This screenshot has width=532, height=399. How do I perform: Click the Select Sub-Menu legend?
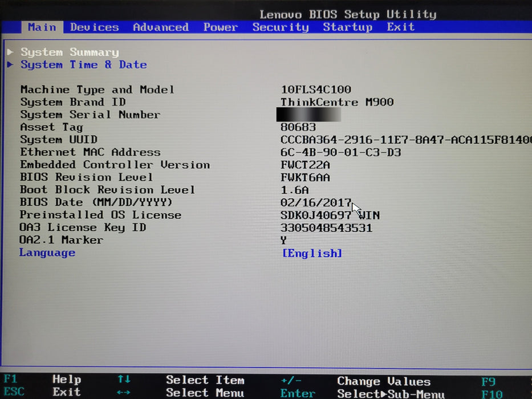click(391, 394)
